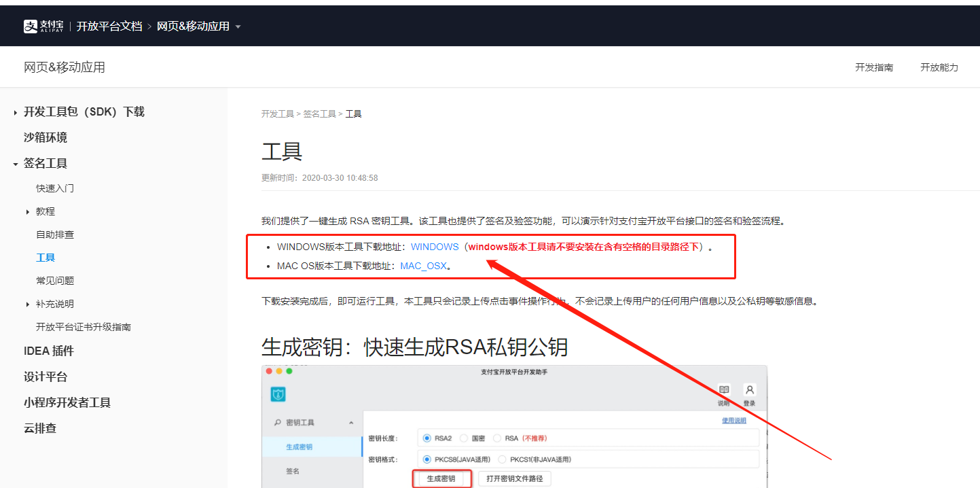Viewport: 980px width, 488px height.
Task: Click the blue shield app logo
Action: click(278, 394)
